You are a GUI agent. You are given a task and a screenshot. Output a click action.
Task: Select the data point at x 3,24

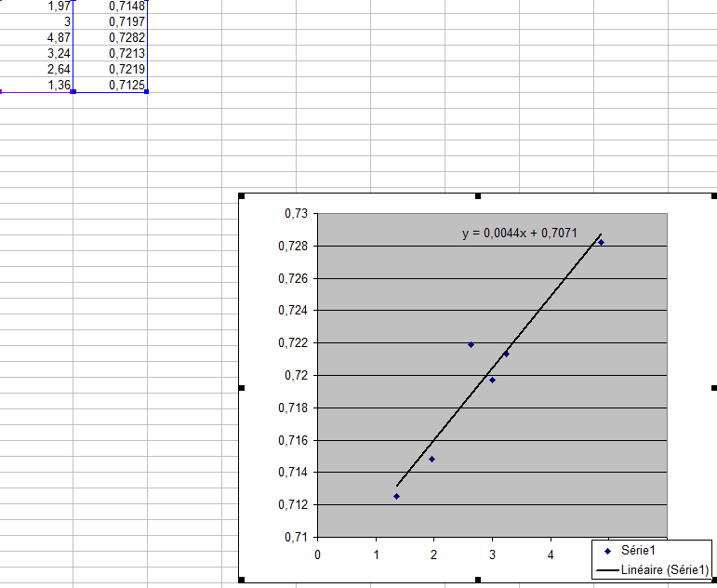pyautogui.click(x=506, y=354)
